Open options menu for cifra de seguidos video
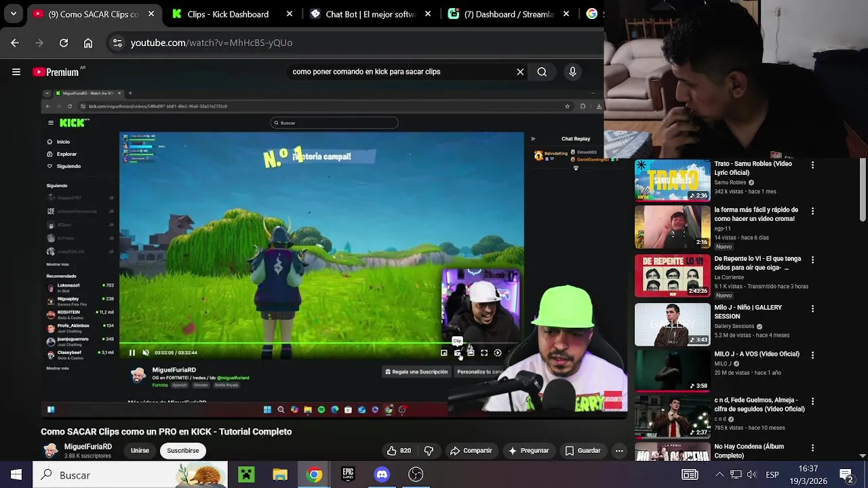Viewport: 868px width, 488px height. coord(812,401)
